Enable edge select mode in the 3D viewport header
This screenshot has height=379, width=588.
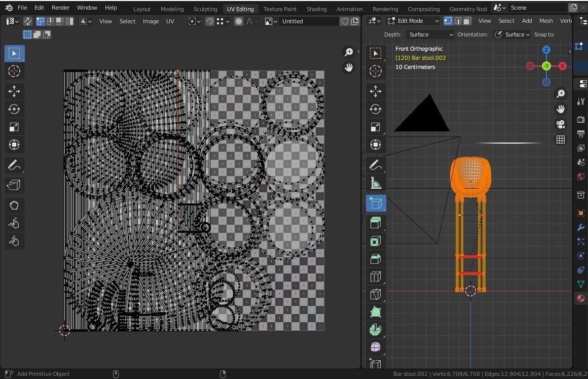click(458, 21)
